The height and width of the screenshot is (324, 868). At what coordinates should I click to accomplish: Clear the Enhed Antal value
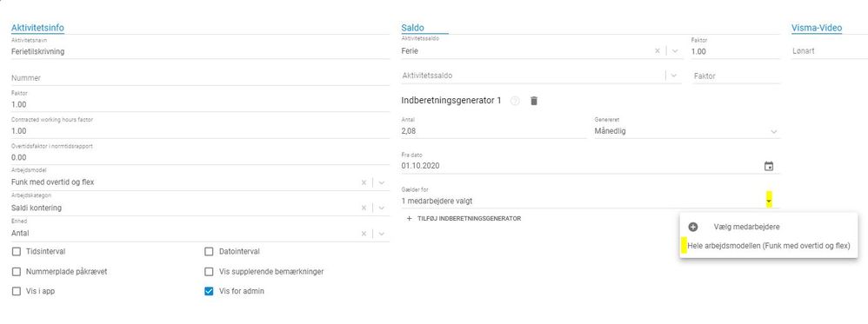pyautogui.click(x=364, y=234)
